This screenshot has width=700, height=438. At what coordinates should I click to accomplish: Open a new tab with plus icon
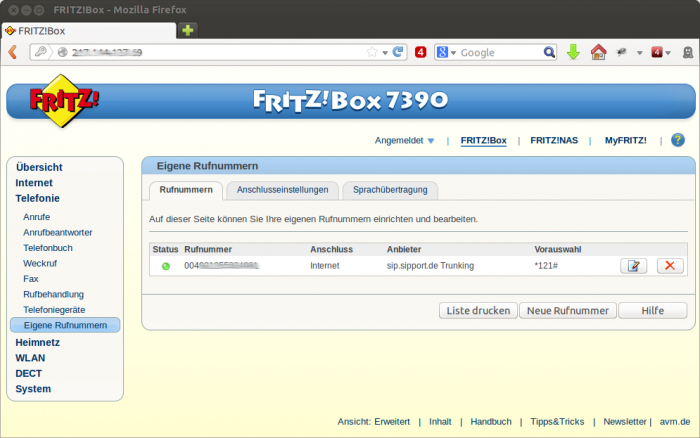(x=188, y=30)
